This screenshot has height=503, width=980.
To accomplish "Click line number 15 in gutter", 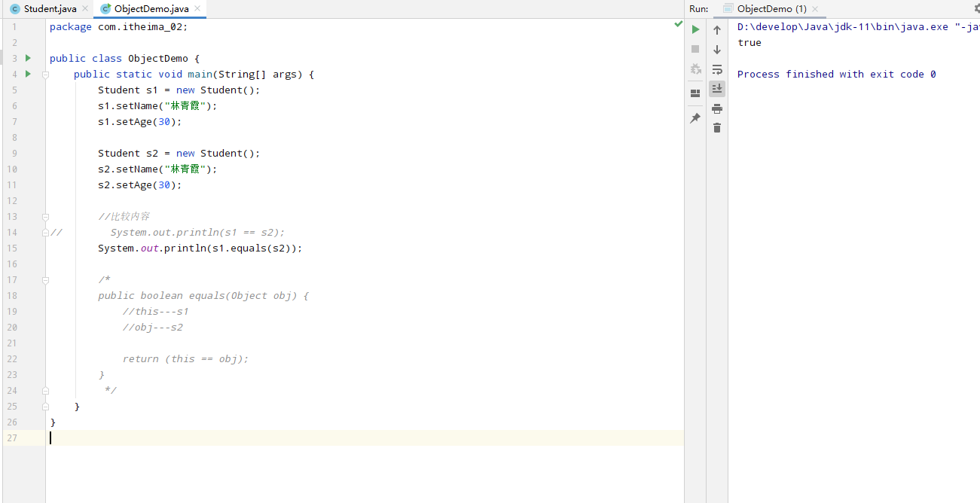I will [12, 248].
